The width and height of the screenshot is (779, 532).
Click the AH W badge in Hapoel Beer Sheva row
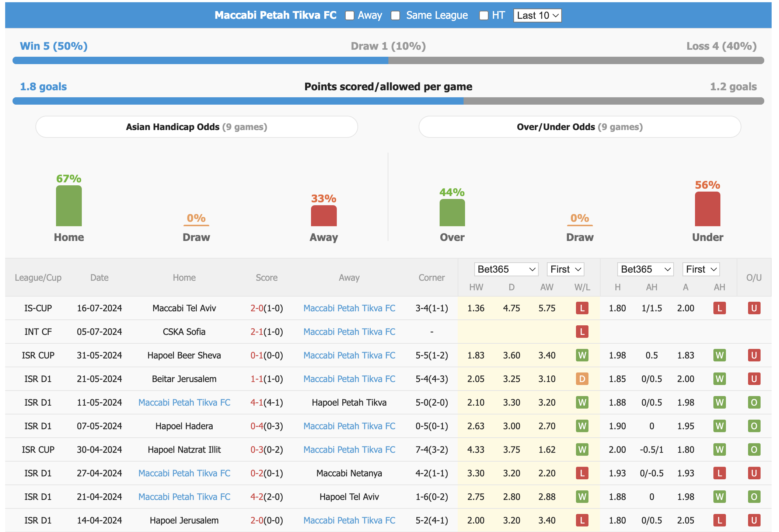click(720, 355)
